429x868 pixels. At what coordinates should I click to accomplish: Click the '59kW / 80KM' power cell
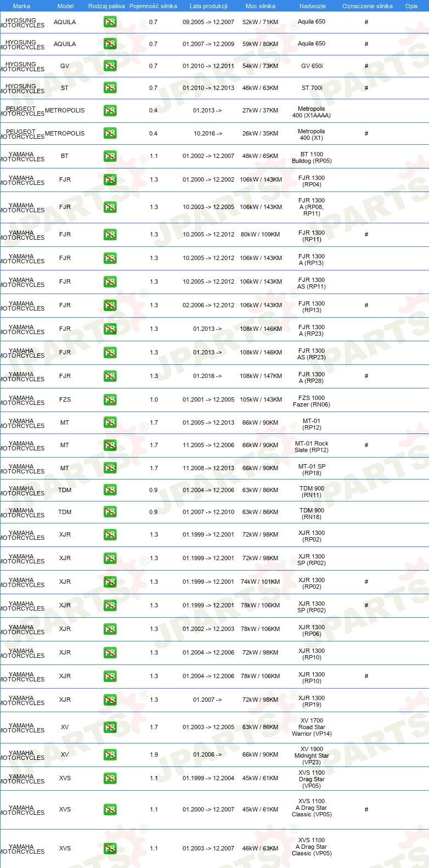click(x=261, y=44)
